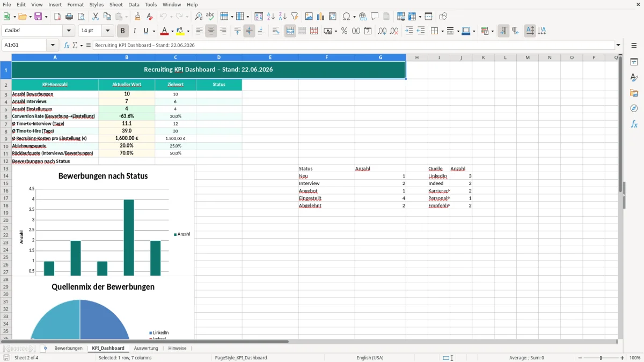This screenshot has width=644, height=362.
Task: Click the Select Function sum icon
Action: [x=75, y=46]
